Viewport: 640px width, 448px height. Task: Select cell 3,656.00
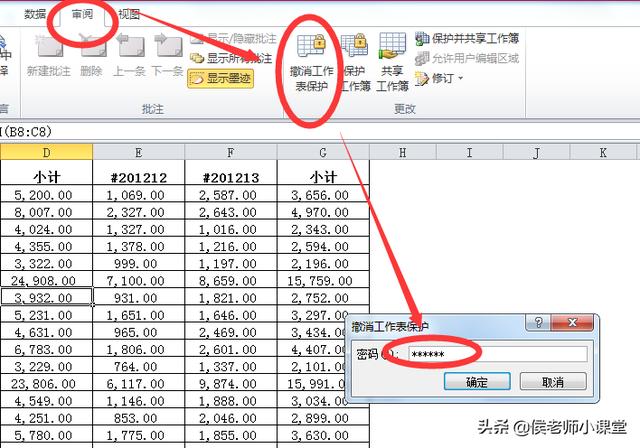point(323,195)
